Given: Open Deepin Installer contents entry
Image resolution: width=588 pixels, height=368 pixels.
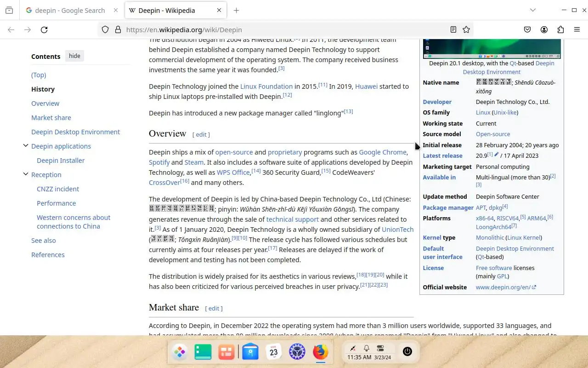Looking at the screenshot, I should [x=61, y=161].
